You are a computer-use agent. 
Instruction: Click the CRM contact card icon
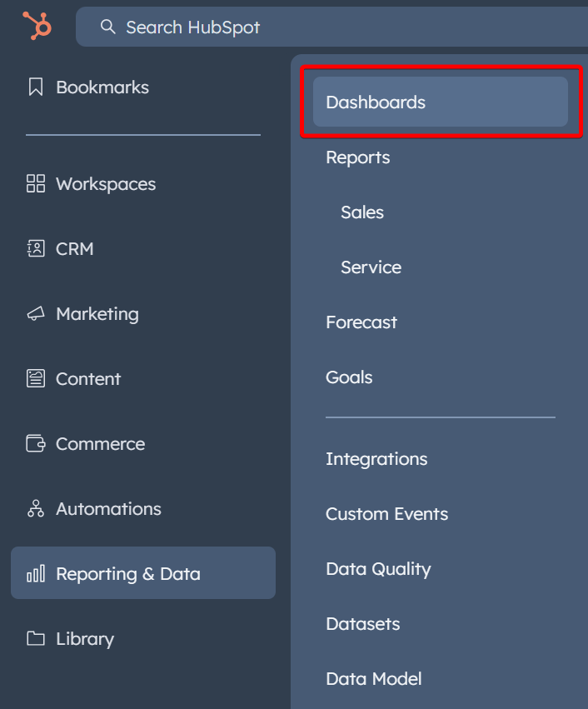point(36,249)
